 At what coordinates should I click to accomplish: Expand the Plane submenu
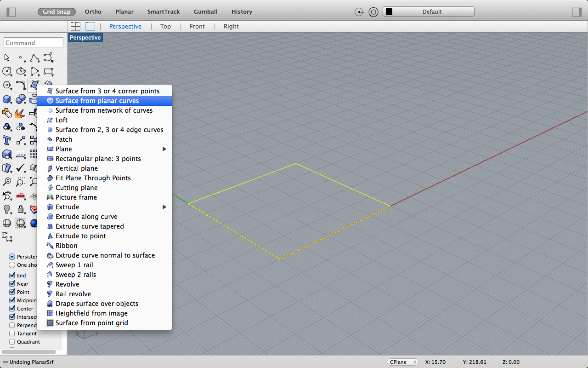(104, 149)
